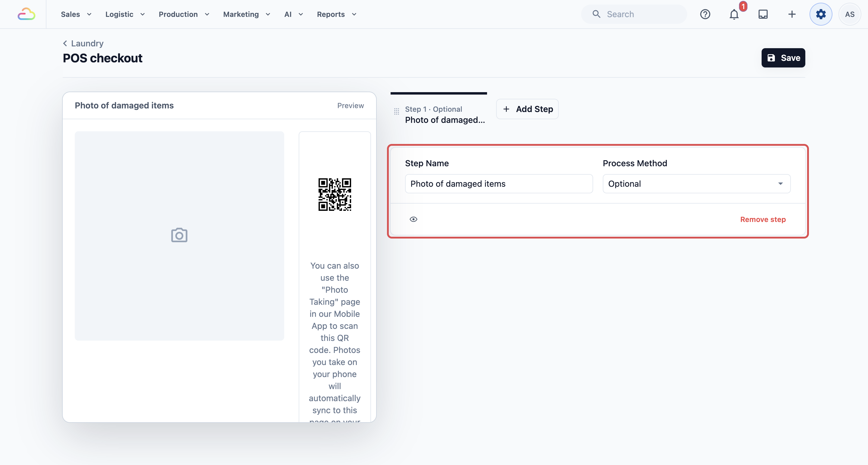Click the QR code instruction text

[x=335, y=342]
